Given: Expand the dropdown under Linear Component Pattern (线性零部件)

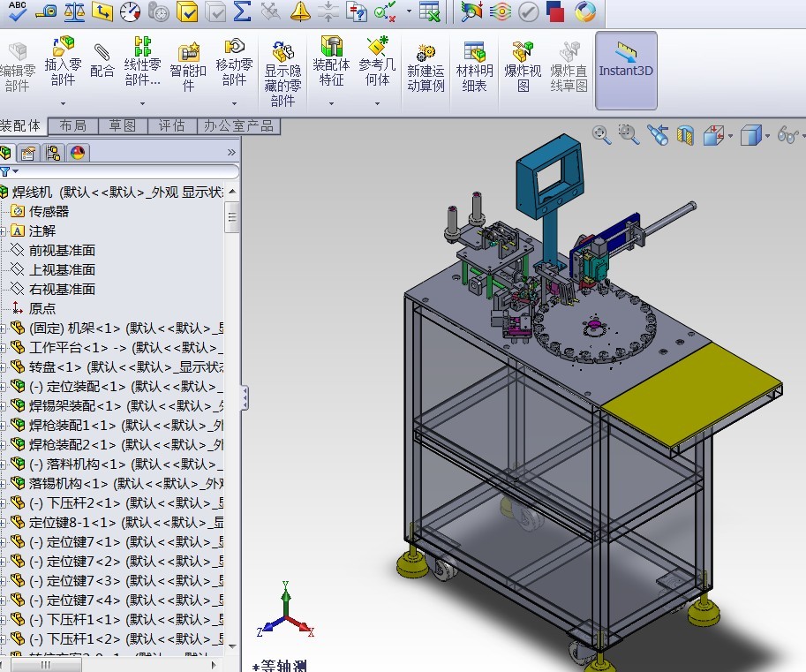Looking at the screenshot, I should [142, 103].
